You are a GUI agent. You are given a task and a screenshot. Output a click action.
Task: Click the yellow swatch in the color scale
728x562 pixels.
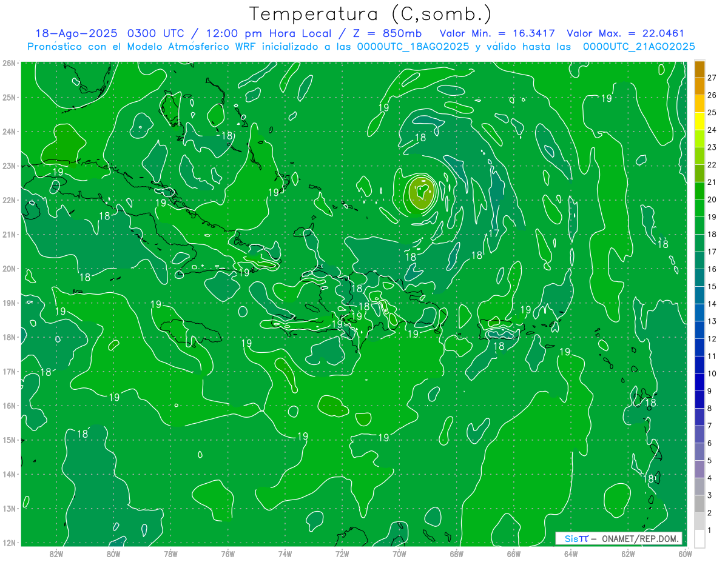point(699,121)
